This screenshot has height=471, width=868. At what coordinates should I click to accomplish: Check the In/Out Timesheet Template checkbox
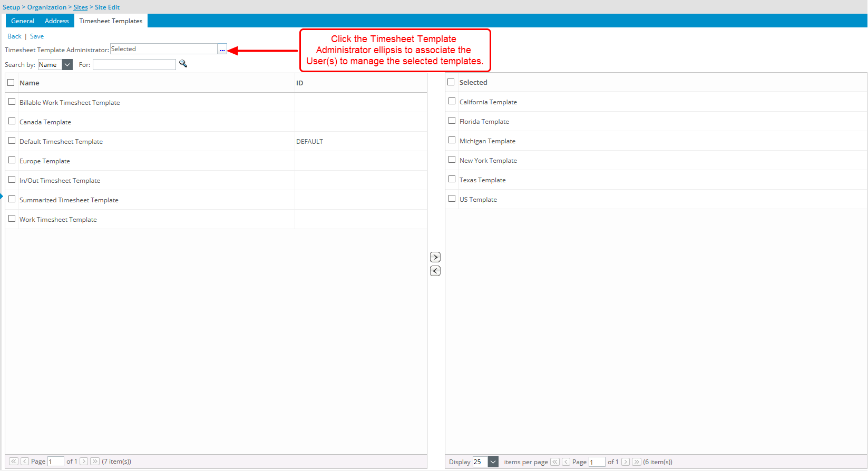(x=12, y=180)
